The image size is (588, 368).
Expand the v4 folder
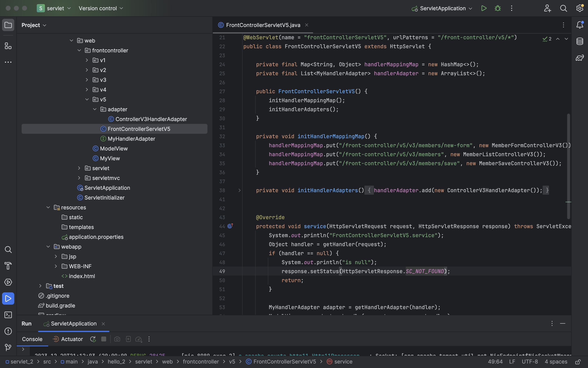point(87,90)
